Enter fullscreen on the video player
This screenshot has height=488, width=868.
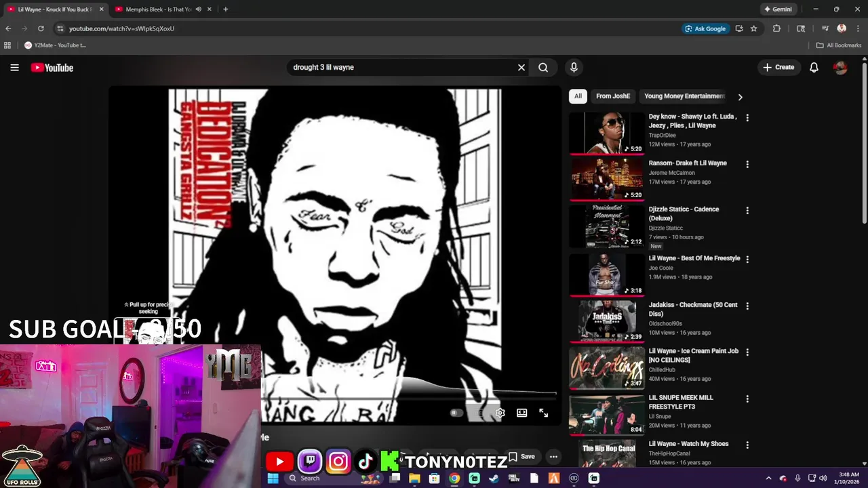click(543, 413)
